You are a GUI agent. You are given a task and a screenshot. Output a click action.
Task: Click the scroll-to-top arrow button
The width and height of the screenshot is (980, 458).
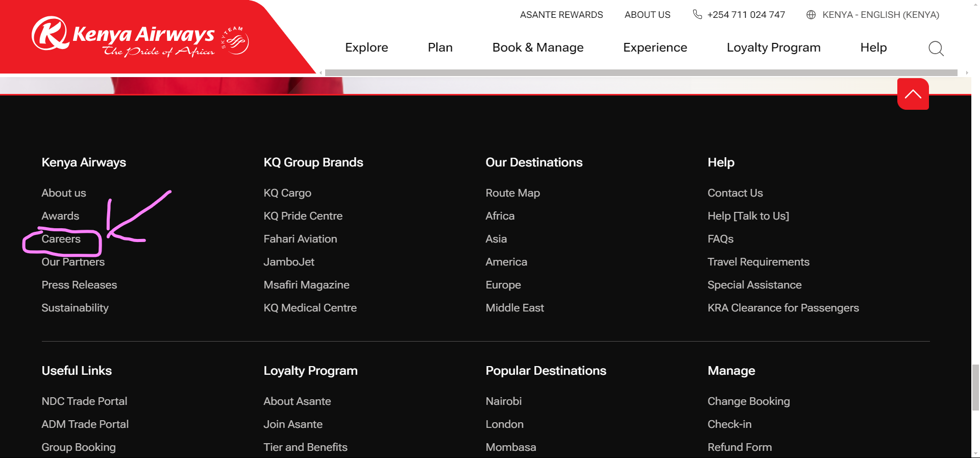click(913, 94)
